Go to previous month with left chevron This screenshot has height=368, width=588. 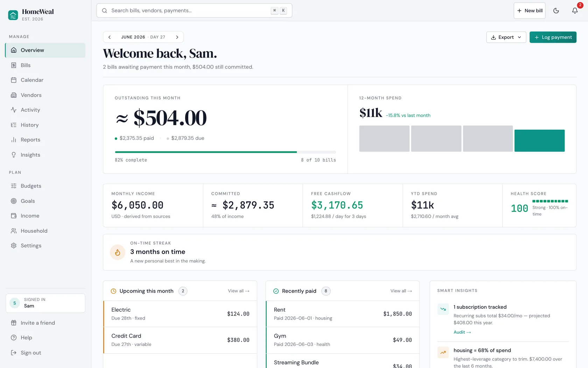point(110,37)
